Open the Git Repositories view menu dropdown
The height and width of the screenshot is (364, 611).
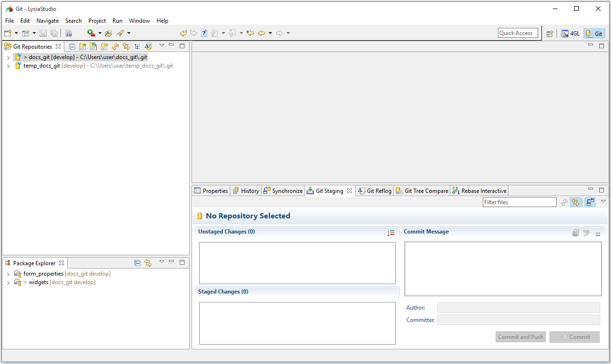(161, 45)
